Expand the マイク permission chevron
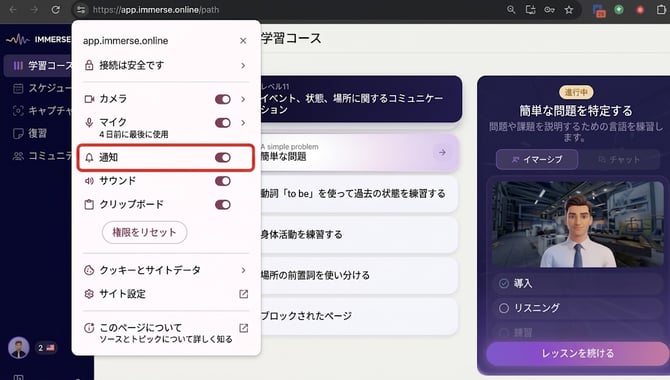This screenshot has width=670, height=380. pos(243,123)
